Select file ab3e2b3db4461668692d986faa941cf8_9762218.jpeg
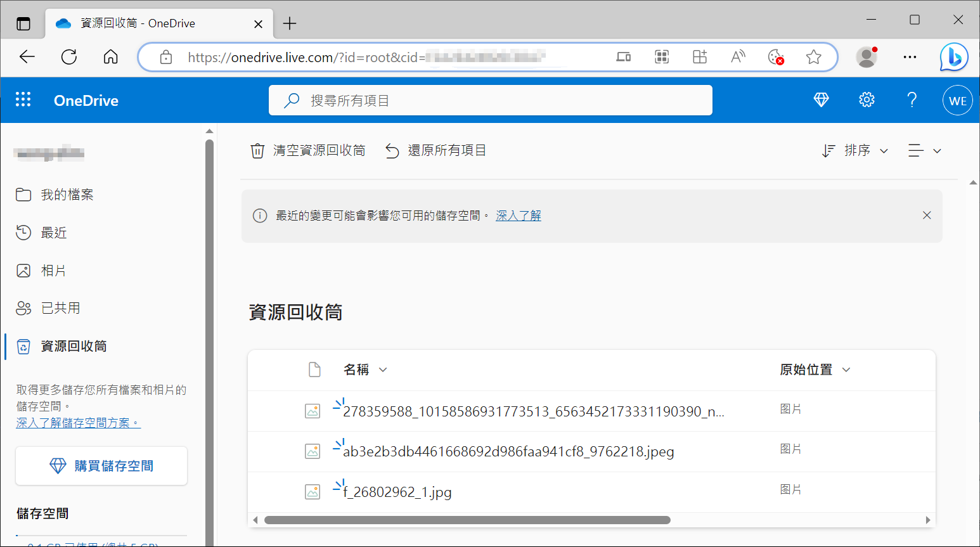Image resolution: width=980 pixels, height=547 pixels. pos(508,451)
